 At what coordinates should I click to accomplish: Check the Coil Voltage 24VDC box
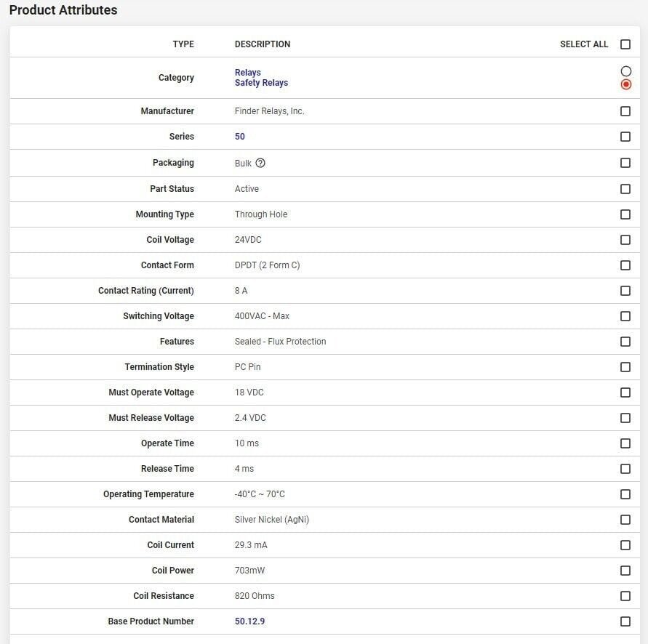click(625, 240)
